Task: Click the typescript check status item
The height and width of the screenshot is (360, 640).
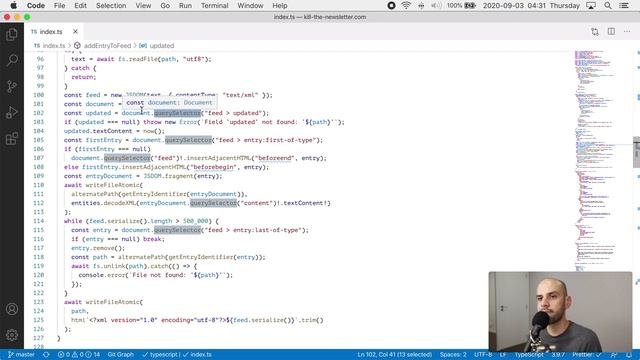Action: tap(160, 355)
